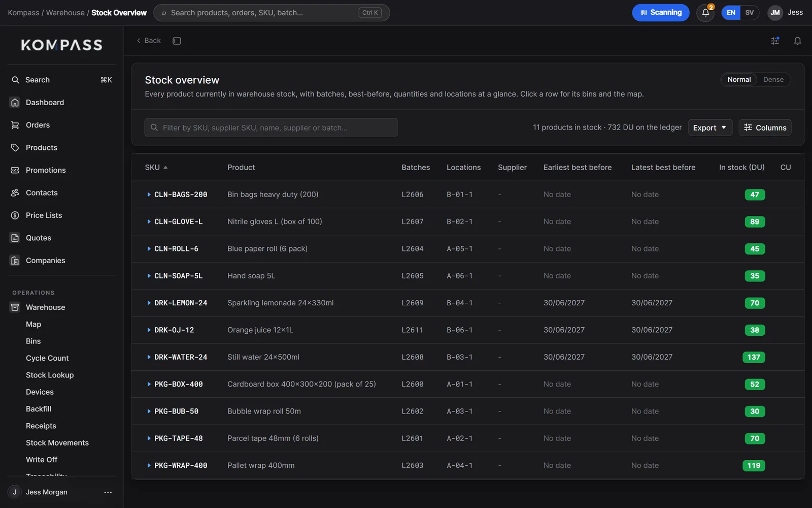Click the Products tag icon

click(x=15, y=147)
